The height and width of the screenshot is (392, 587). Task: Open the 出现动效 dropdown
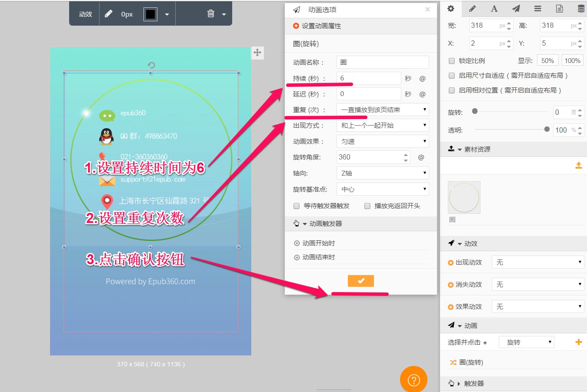[x=537, y=262]
